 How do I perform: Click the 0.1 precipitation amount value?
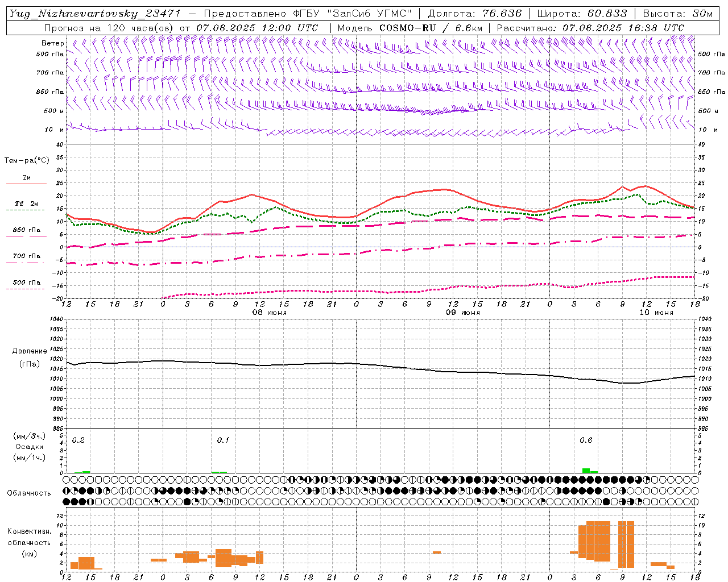tap(223, 440)
